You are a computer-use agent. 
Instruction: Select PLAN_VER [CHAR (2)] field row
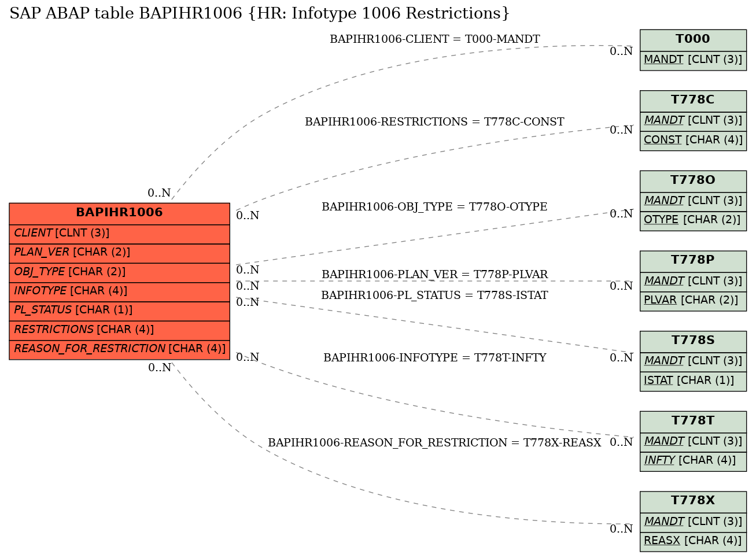(x=120, y=253)
